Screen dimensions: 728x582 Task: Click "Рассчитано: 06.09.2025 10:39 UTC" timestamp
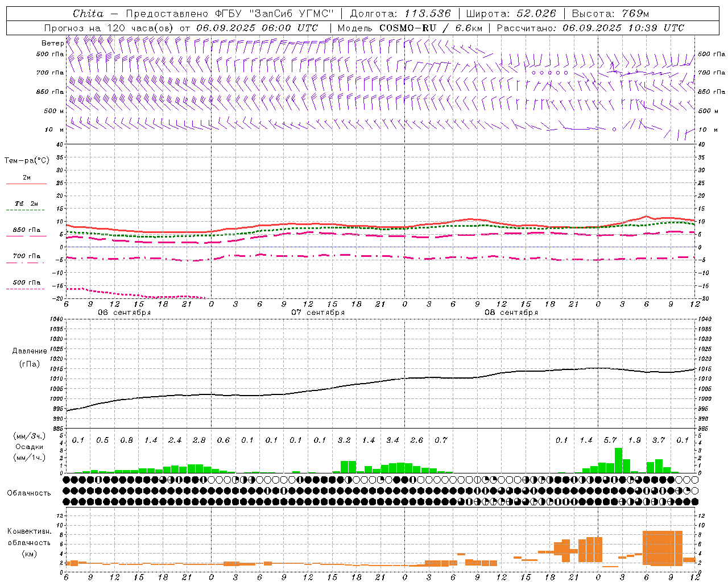coord(590,28)
